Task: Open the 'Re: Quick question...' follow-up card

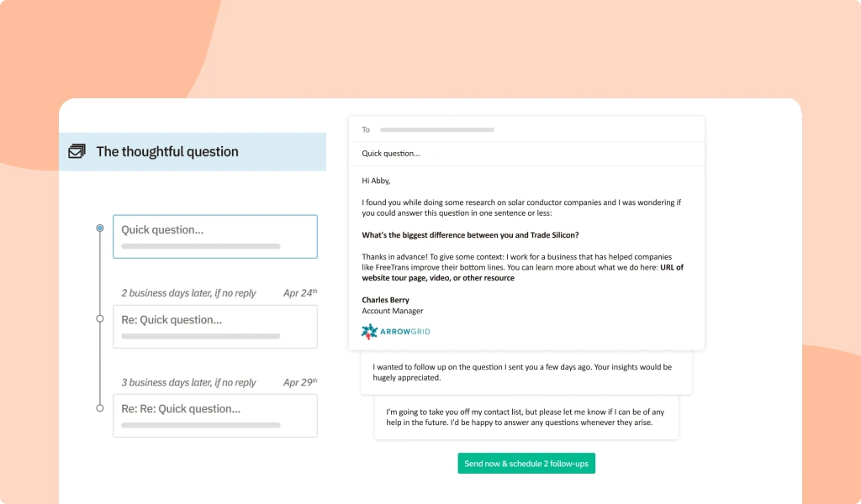Action: point(214,326)
